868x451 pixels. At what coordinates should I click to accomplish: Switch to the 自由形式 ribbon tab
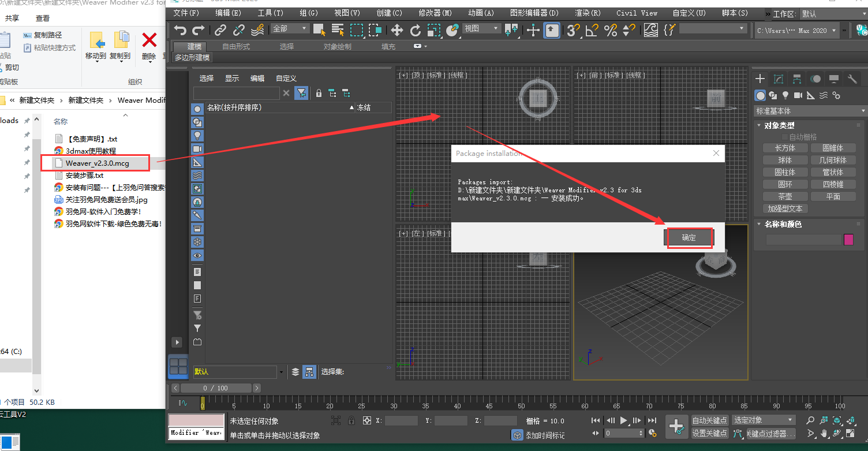coord(235,46)
